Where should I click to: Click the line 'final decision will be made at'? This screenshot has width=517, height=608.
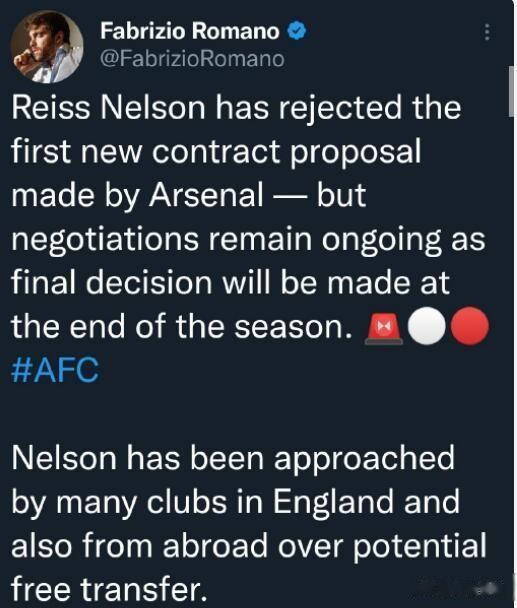click(230, 283)
